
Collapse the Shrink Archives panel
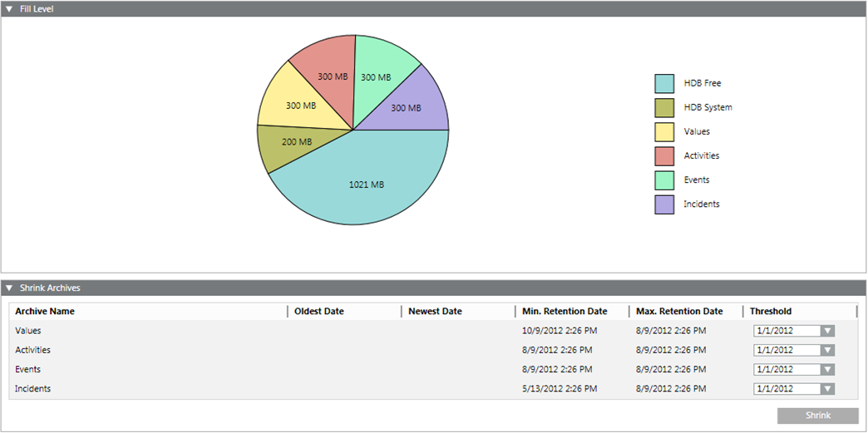[9, 288]
